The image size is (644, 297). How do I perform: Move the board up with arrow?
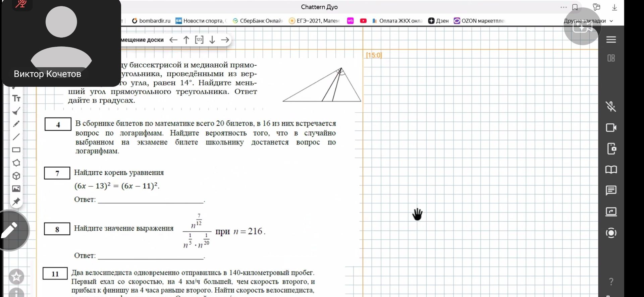click(186, 40)
